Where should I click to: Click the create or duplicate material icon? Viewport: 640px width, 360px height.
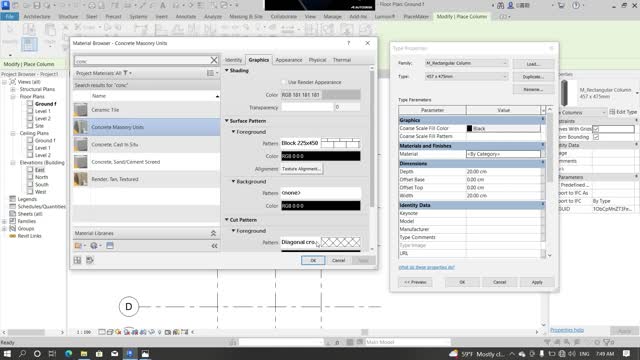point(95,246)
